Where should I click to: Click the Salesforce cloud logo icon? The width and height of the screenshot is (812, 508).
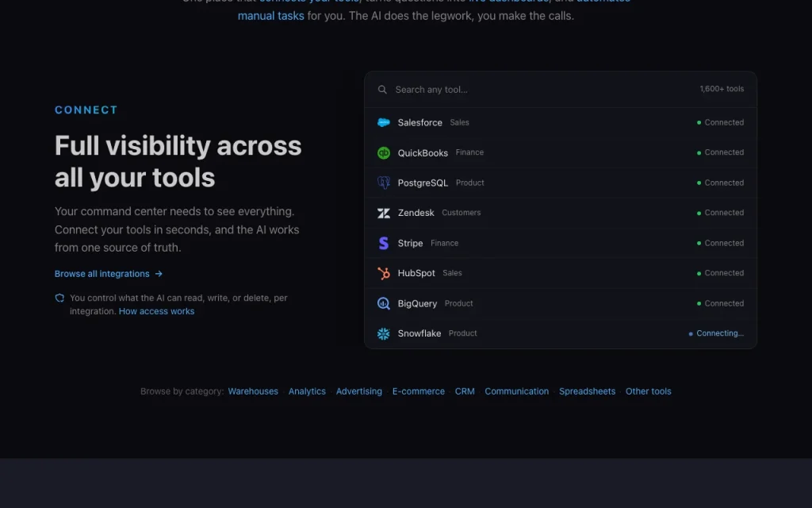click(x=384, y=123)
